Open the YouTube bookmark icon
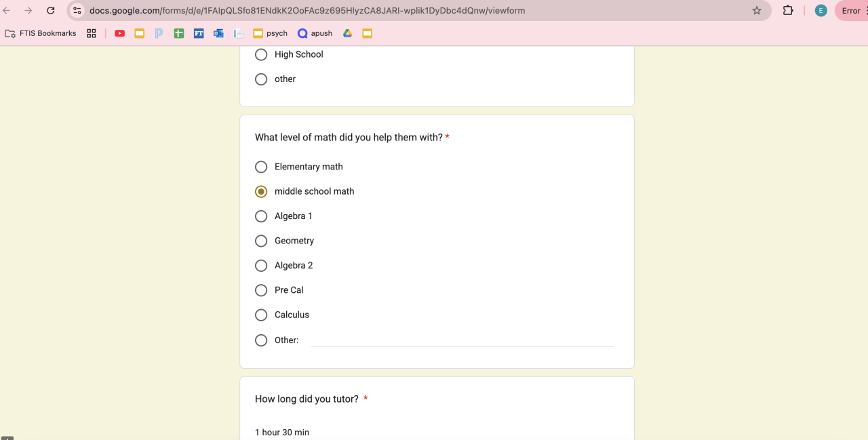Image resolution: width=868 pixels, height=440 pixels. click(120, 33)
